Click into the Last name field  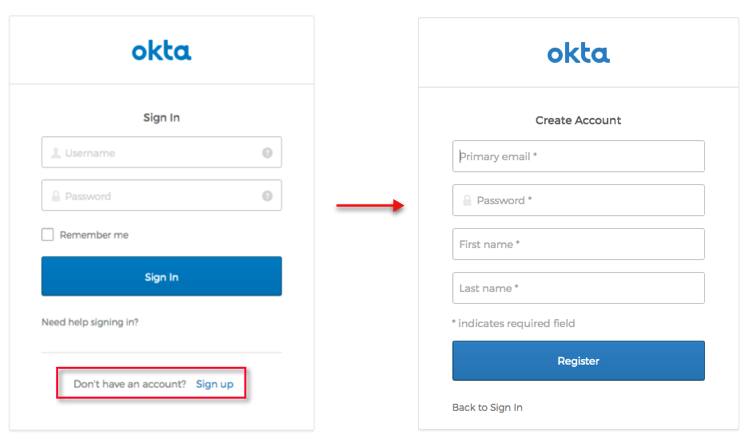click(x=578, y=288)
